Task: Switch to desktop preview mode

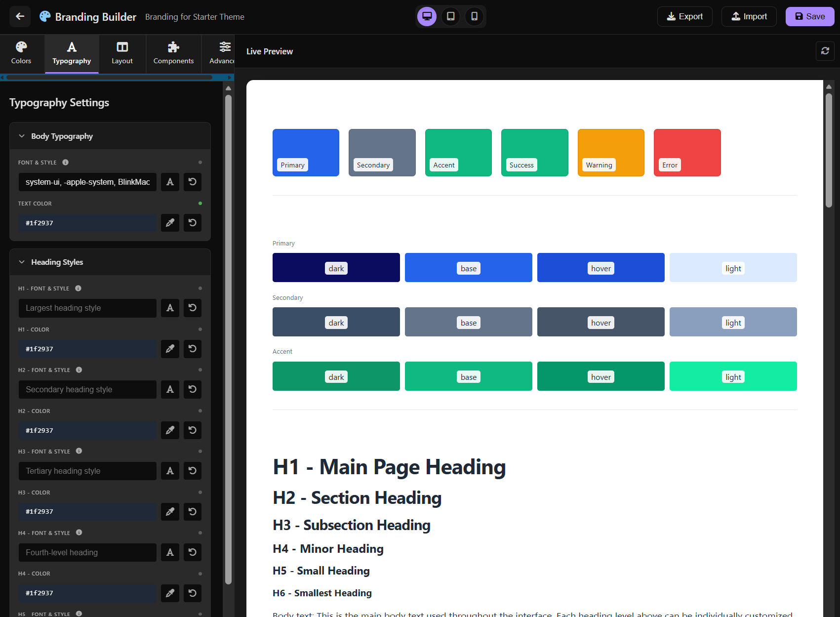Action: tap(427, 16)
